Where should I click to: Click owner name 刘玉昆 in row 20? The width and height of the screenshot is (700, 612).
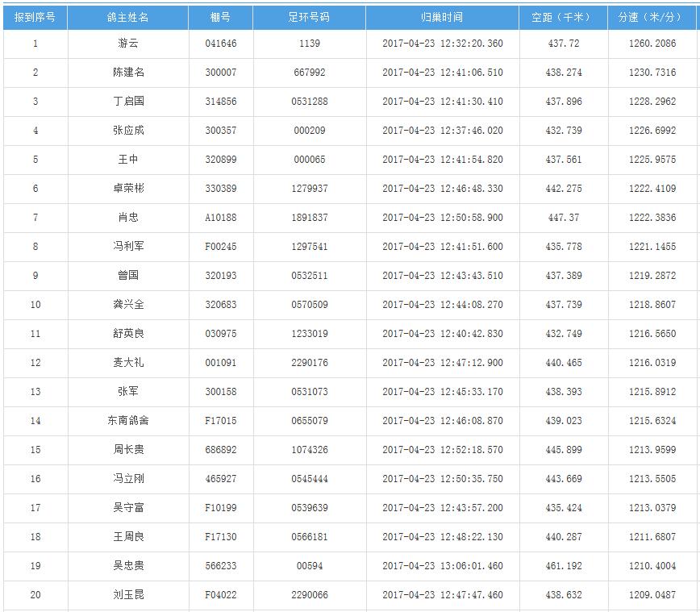(127, 595)
